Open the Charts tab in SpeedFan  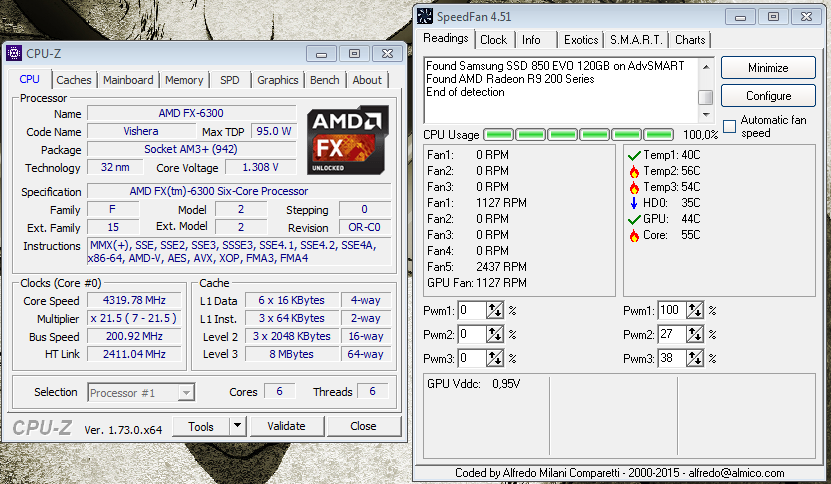690,40
